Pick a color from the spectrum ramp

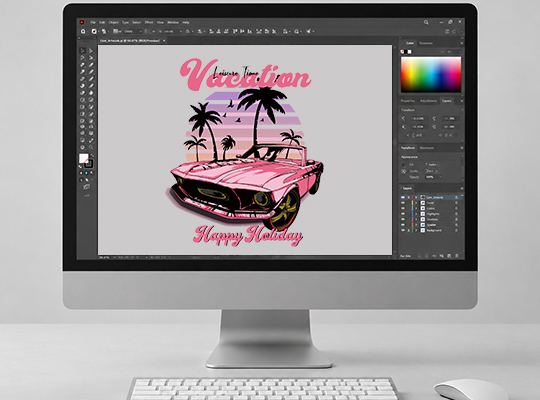[x=431, y=74]
